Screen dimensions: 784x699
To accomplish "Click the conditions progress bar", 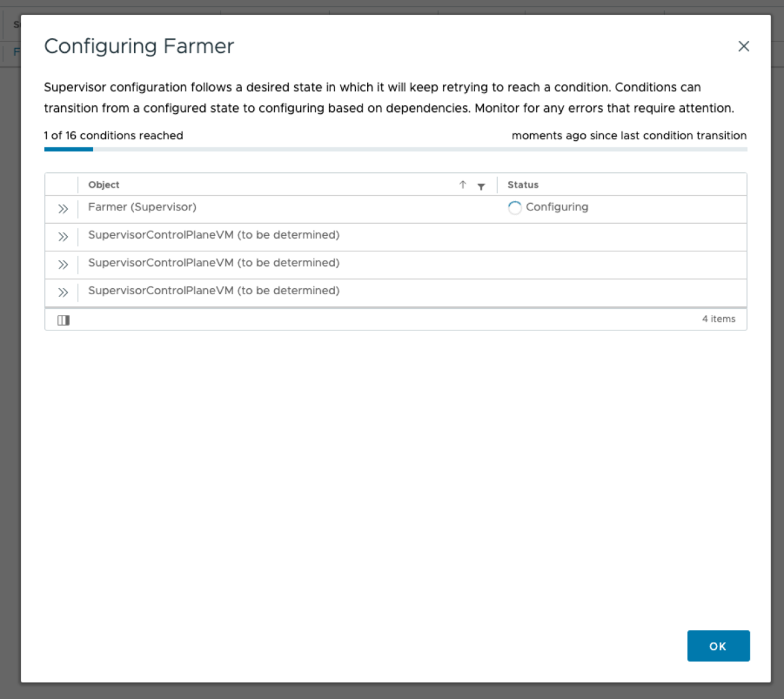I will pos(395,149).
